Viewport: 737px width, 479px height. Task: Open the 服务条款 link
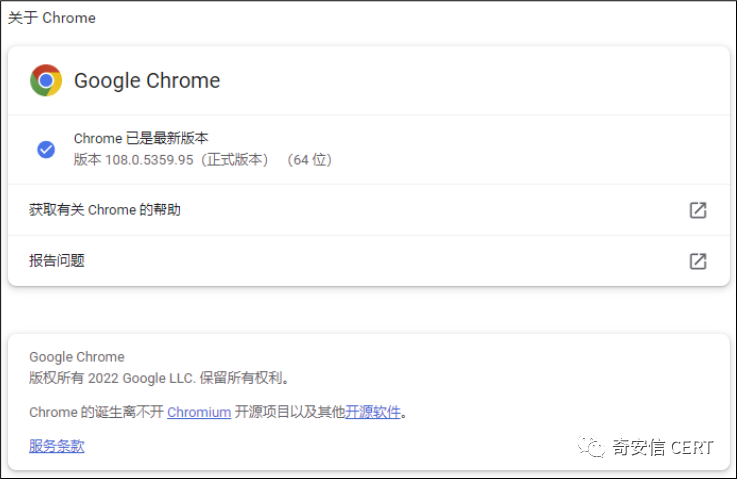57,446
